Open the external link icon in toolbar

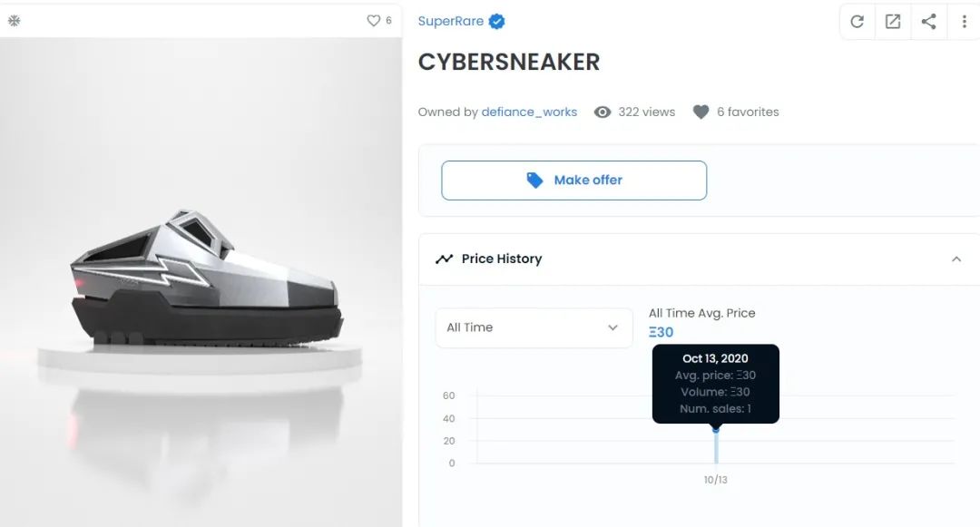[x=893, y=22]
